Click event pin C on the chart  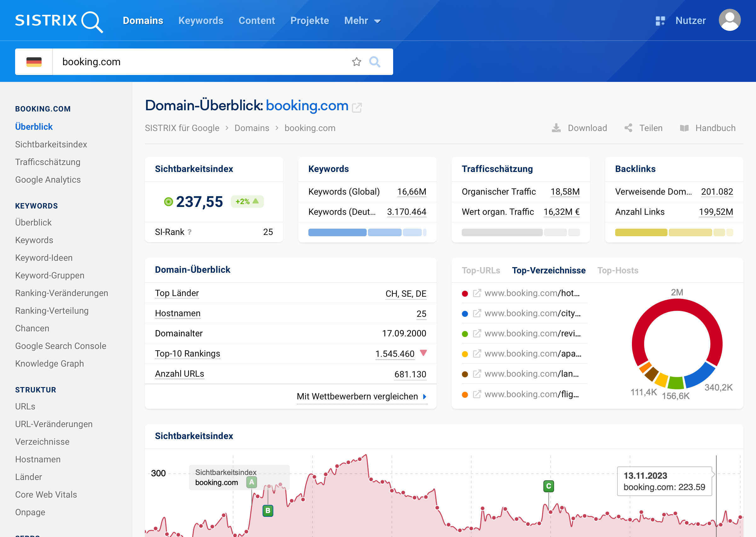548,486
